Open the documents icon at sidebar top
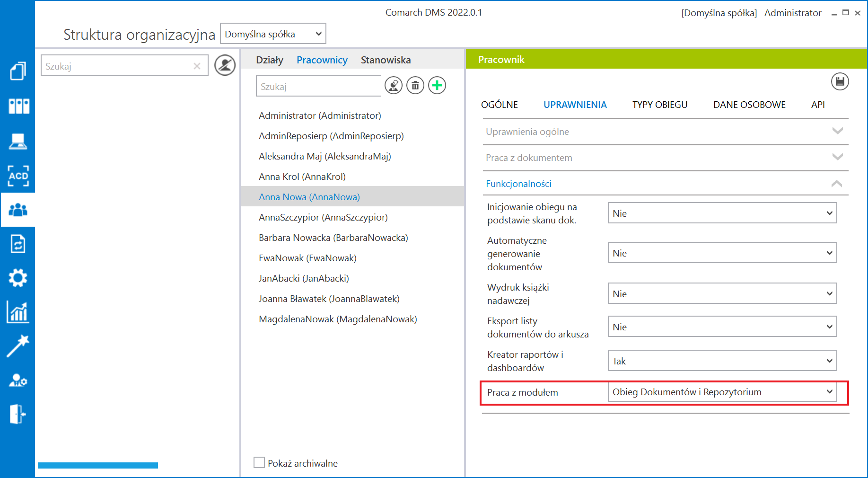The image size is (868, 478). coord(18,71)
